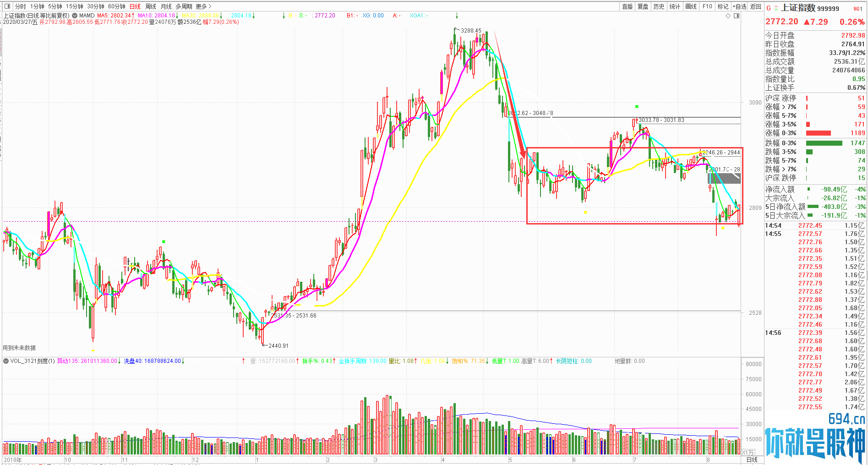Switch to the 周线 weekly chart
This screenshot has width=868, height=465.
tap(151, 6)
